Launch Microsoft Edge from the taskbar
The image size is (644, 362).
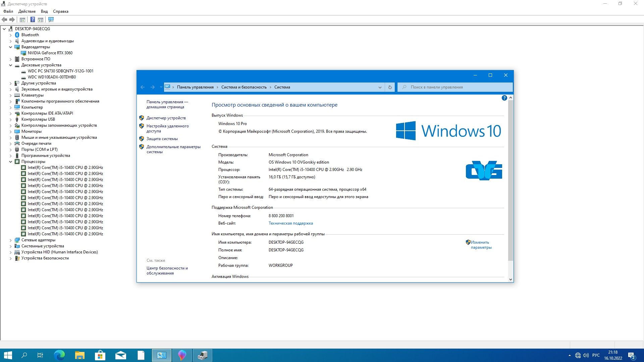pyautogui.click(x=59, y=355)
